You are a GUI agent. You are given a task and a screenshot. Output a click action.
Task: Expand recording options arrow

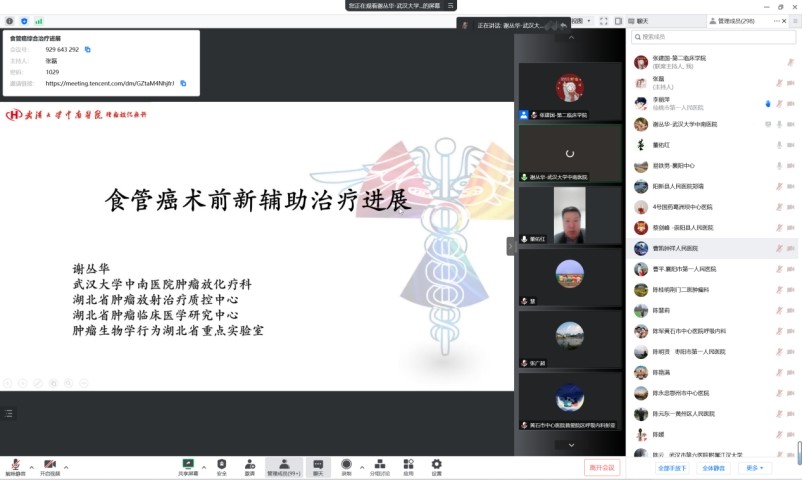click(x=362, y=467)
